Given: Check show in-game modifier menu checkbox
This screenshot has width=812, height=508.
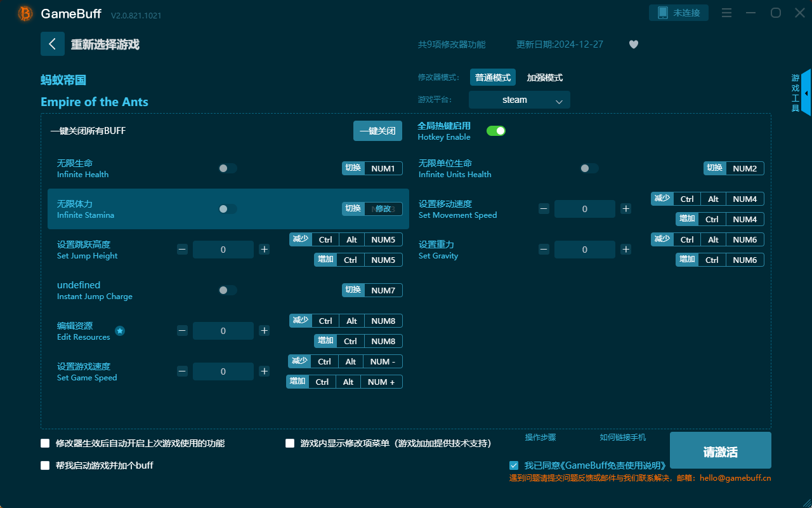Looking at the screenshot, I should click(290, 443).
